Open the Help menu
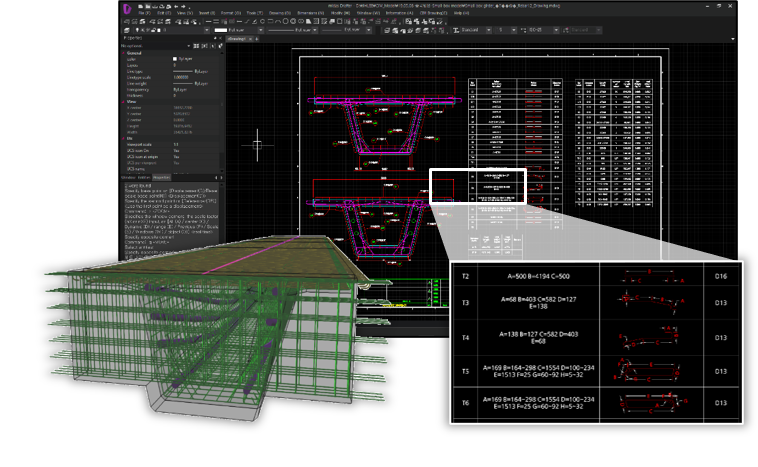Screen dimensions: 758x467 (x=461, y=13)
